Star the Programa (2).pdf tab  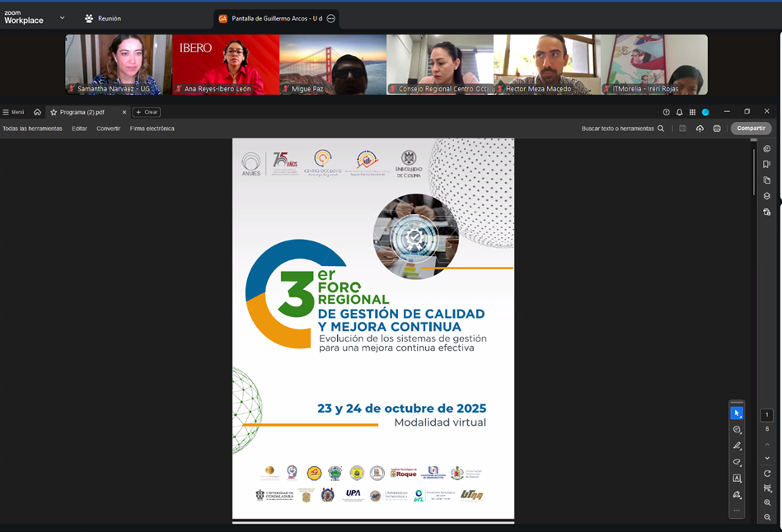click(54, 112)
